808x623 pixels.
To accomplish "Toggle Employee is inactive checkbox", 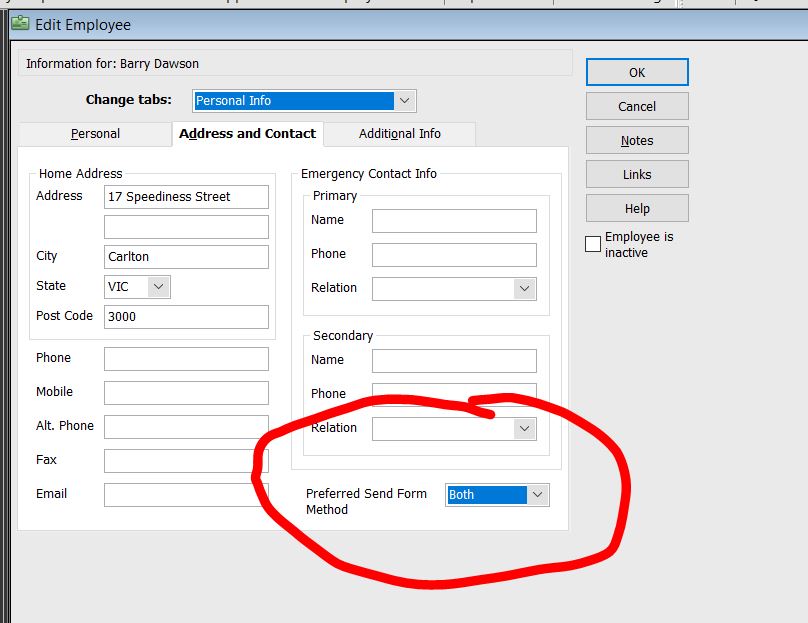I will pyautogui.click(x=593, y=244).
